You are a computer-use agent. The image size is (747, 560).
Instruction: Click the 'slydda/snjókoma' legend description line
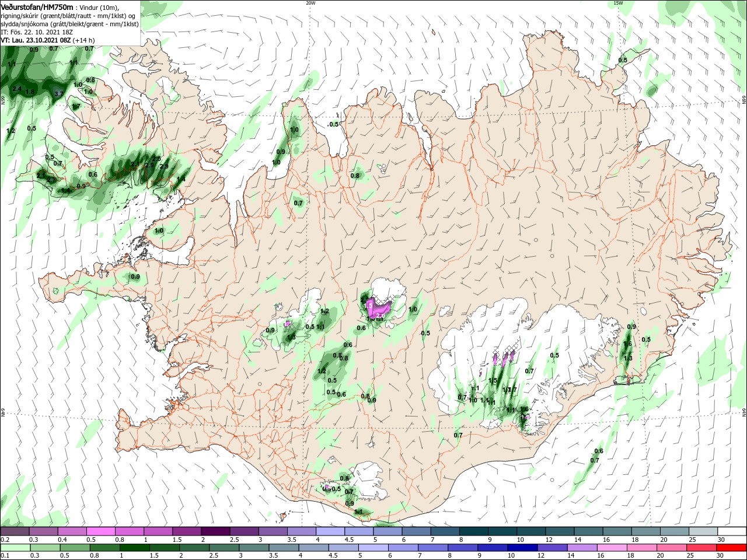click(x=69, y=24)
